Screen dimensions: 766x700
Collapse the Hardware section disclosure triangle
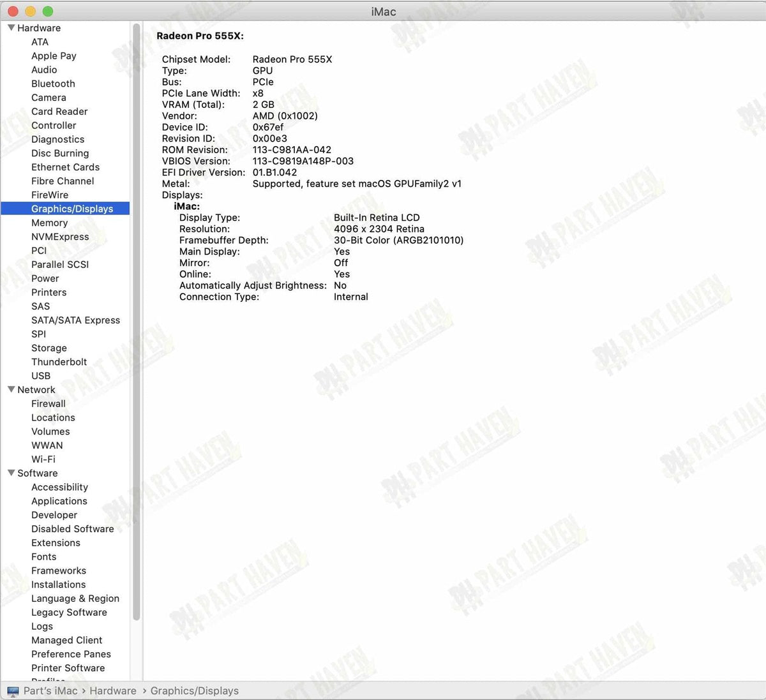[11, 27]
